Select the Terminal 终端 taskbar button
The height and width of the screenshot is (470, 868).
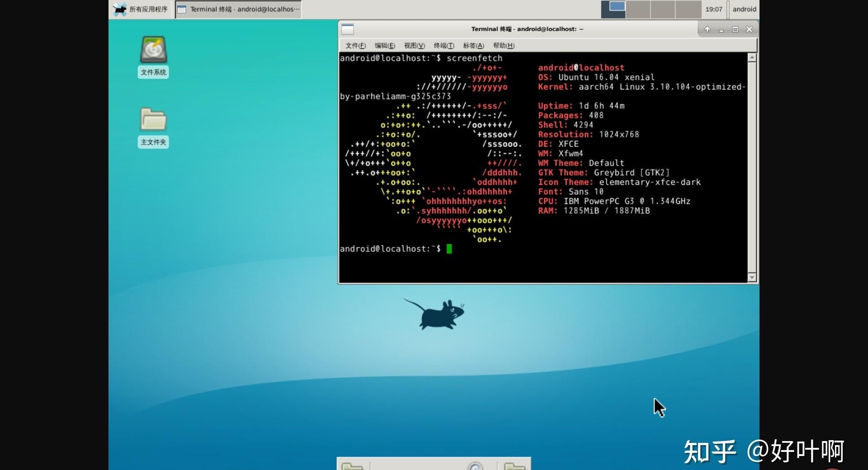238,9
